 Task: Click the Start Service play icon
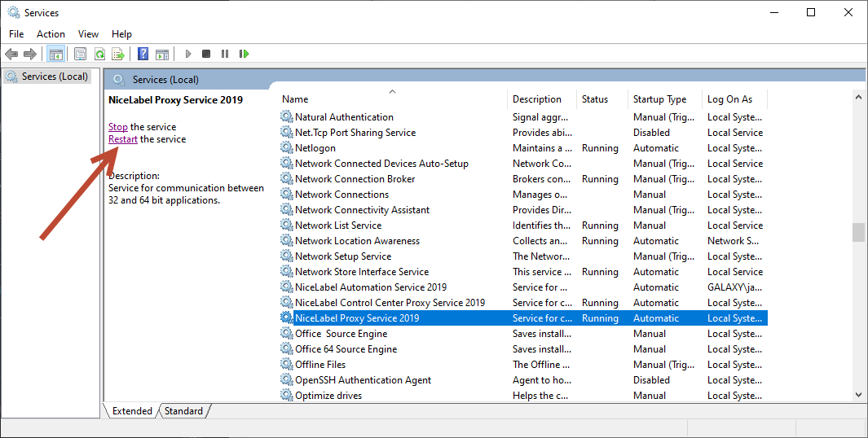click(188, 54)
